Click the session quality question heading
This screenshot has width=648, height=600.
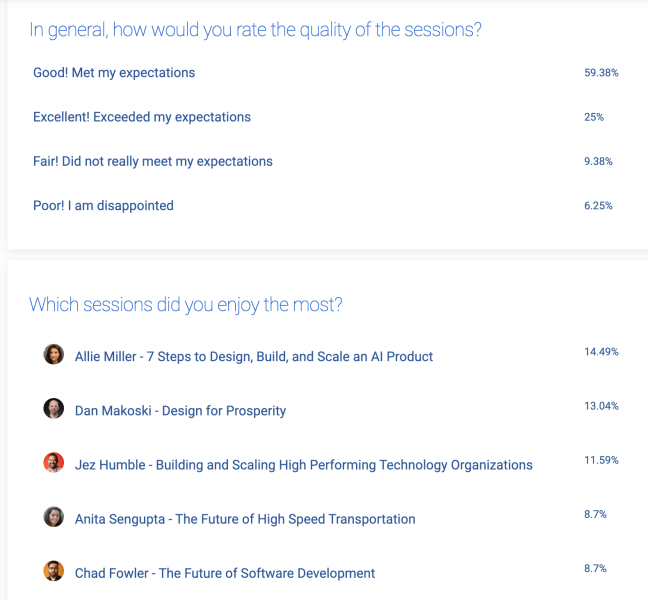[255, 30]
